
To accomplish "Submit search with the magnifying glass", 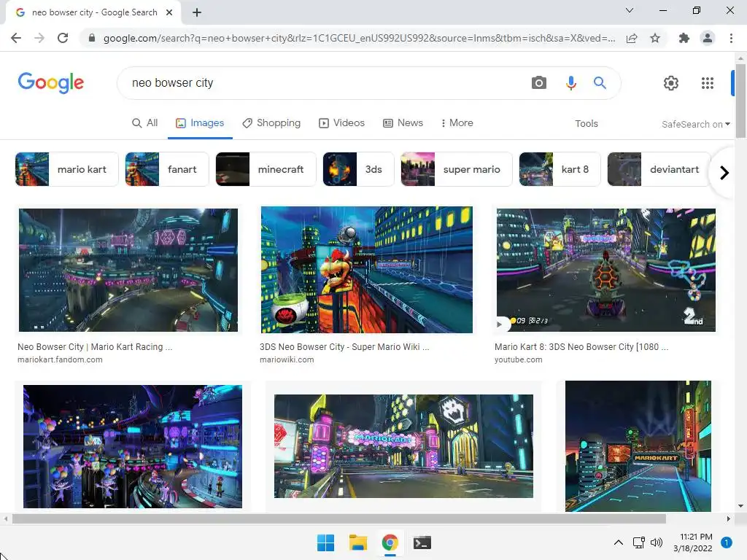I will coord(600,83).
